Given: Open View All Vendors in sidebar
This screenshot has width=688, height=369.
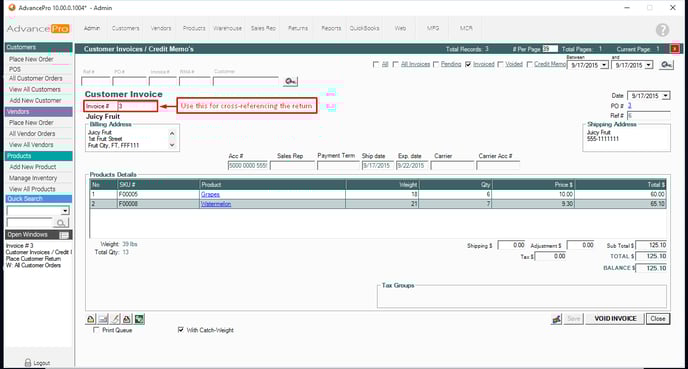Looking at the screenshot, I should (31, 145).
